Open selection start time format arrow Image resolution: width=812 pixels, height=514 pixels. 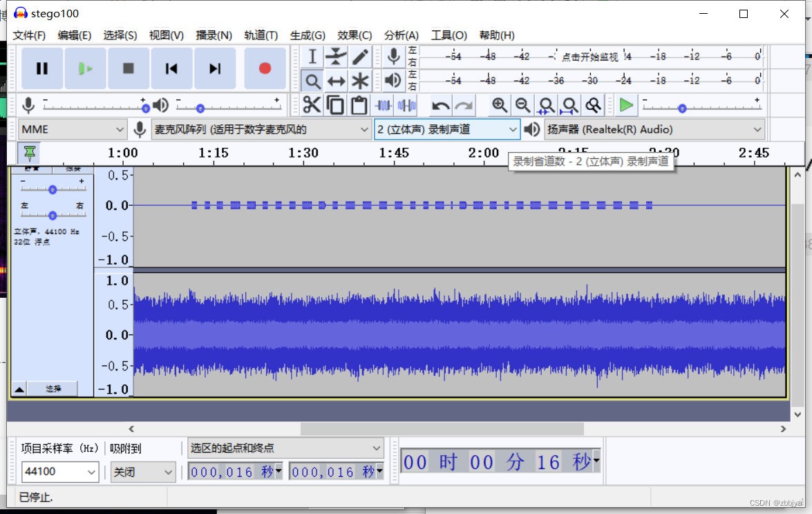(278, 470)
